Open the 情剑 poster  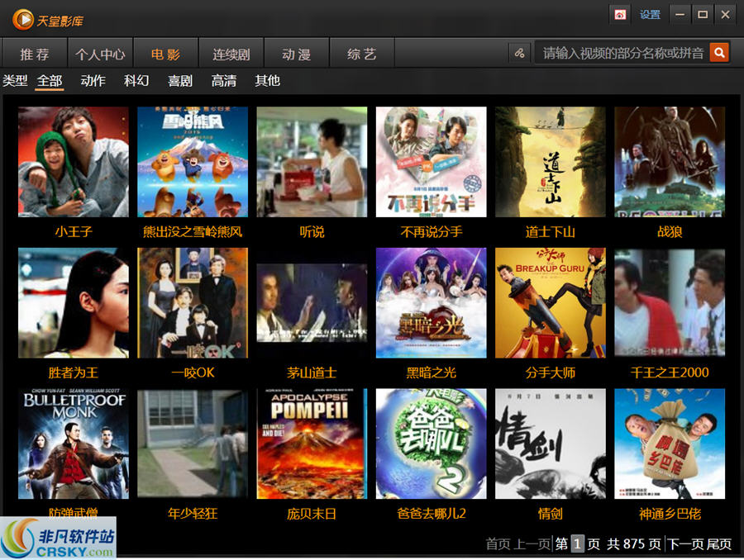click(551, 444)
